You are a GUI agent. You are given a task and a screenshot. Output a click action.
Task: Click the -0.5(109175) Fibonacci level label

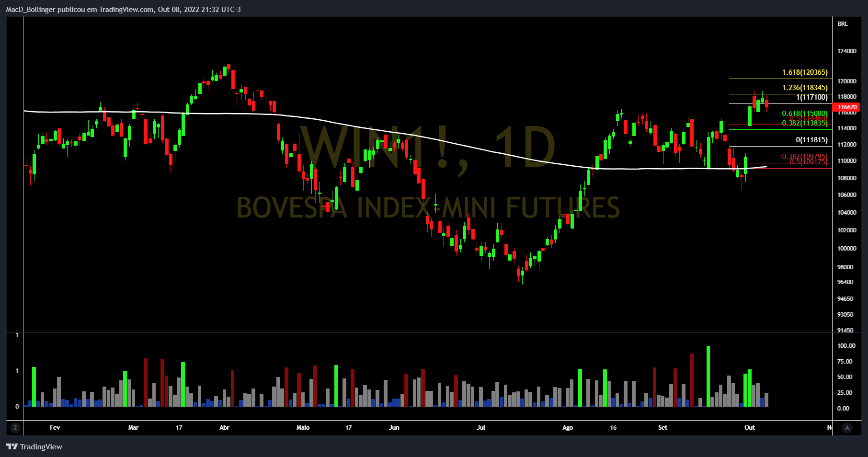808,162
